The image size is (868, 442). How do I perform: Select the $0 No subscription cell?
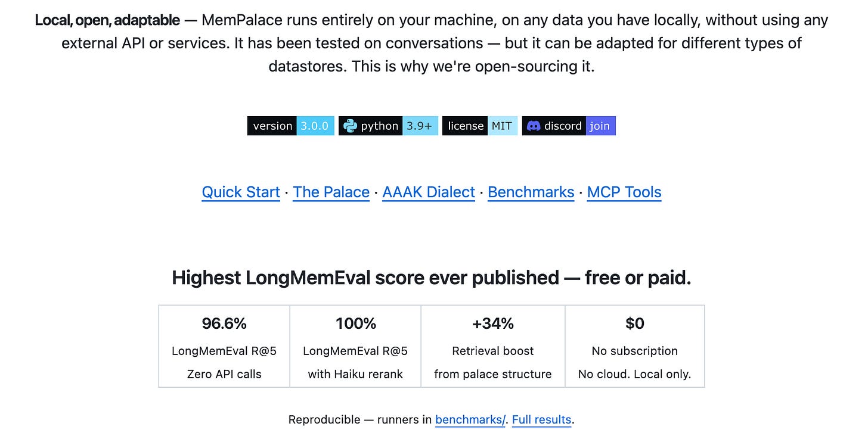(635, 347)
